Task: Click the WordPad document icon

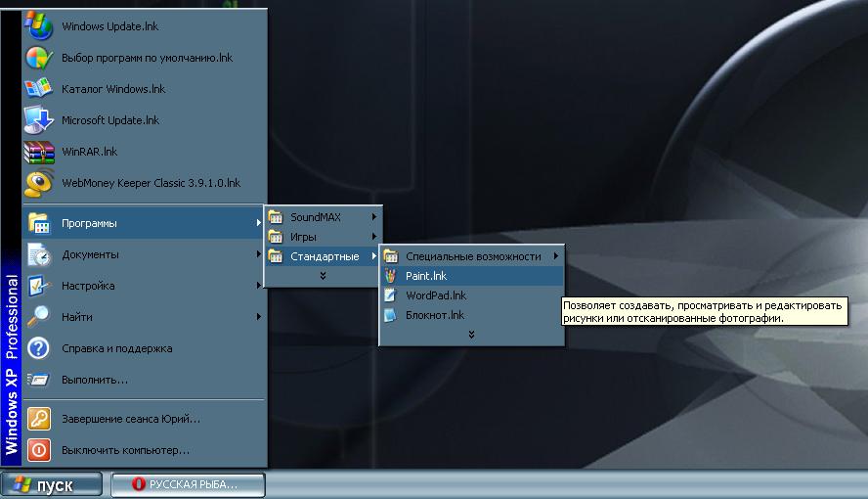Action: tap(391, 295)
